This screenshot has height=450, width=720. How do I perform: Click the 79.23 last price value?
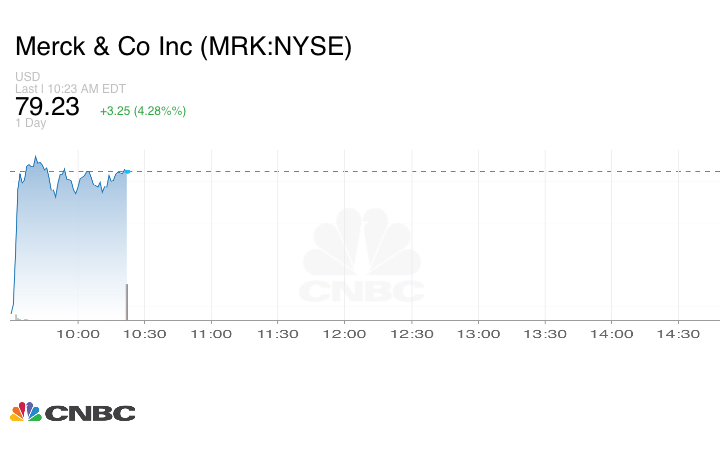pyautogui.click(x=49, y=107)
